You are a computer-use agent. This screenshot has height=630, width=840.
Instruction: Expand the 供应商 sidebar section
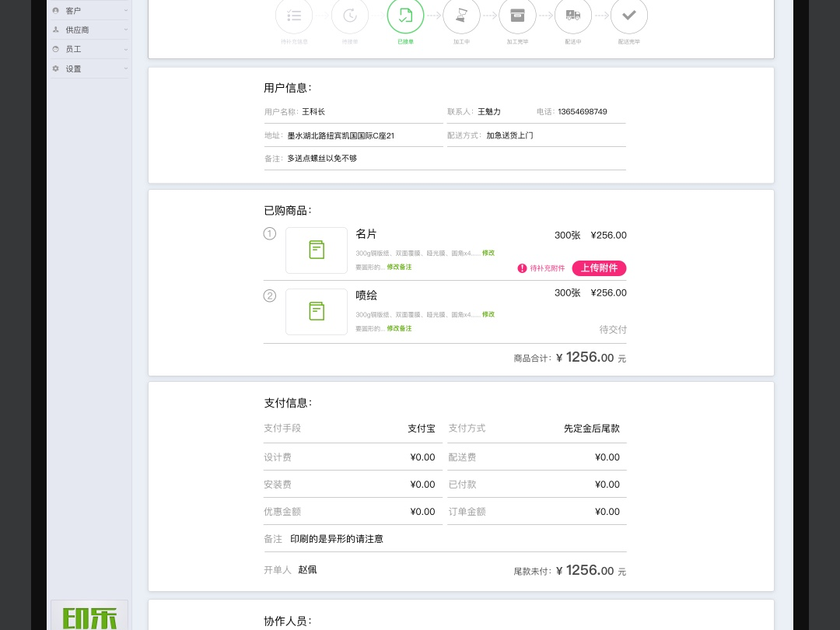tap(125, 30)
